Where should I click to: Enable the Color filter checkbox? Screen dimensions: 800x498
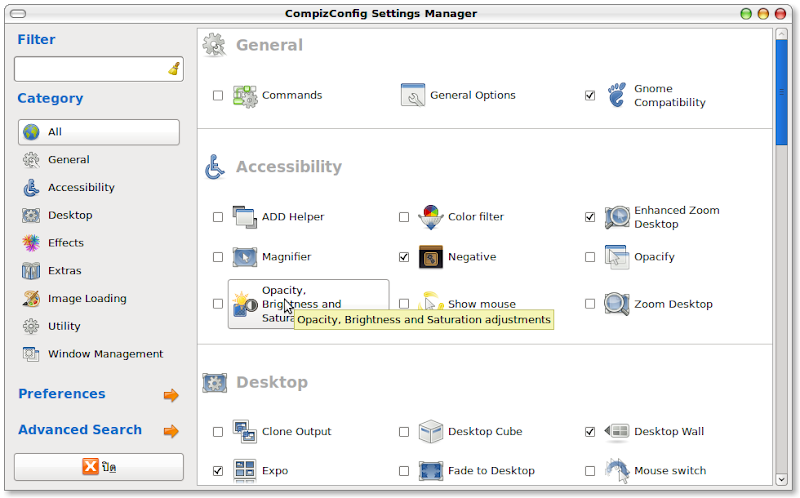[x=404, y=217]
